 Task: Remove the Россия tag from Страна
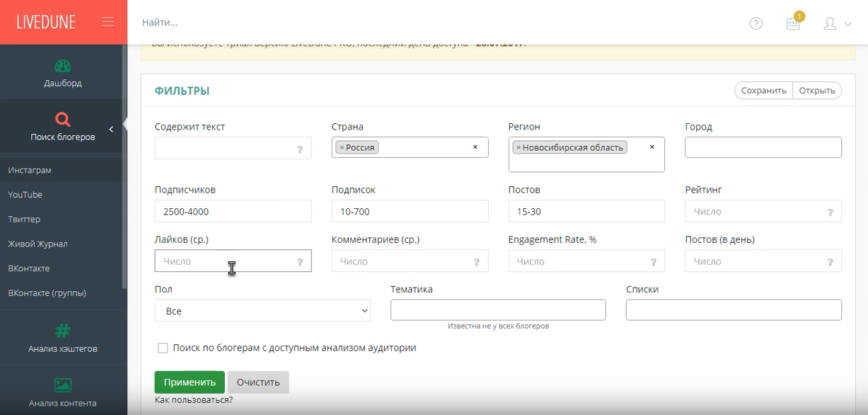[342, 148]
